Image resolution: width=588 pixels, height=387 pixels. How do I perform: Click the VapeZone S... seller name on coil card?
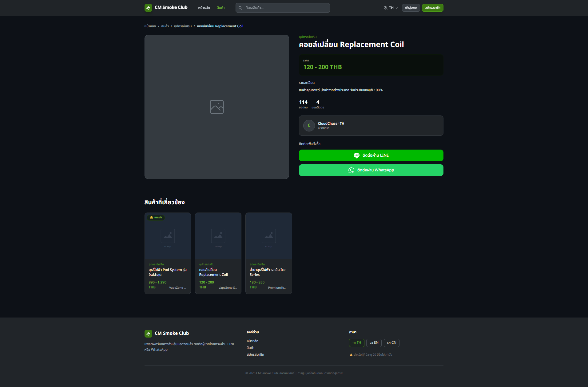pos(228,288)
